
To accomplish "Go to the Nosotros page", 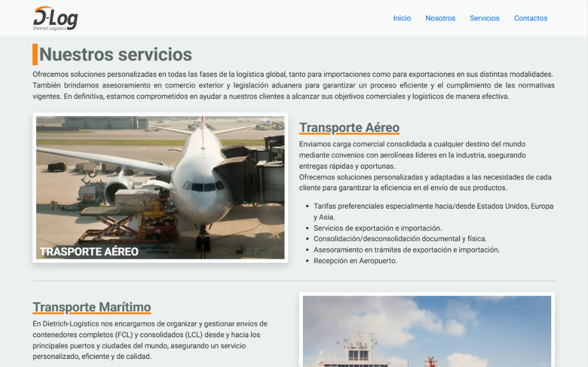I will [x=440, y=18].
